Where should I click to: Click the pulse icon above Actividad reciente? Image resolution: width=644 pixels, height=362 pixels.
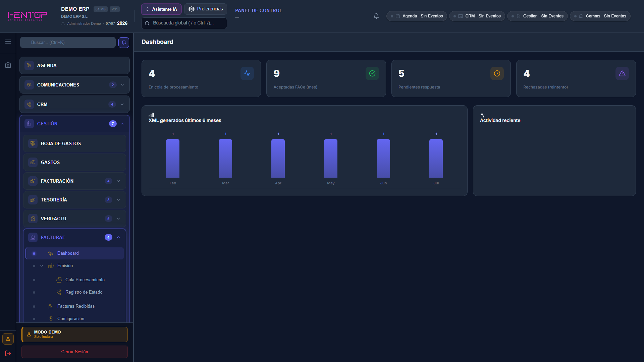[x=483, y=115]
